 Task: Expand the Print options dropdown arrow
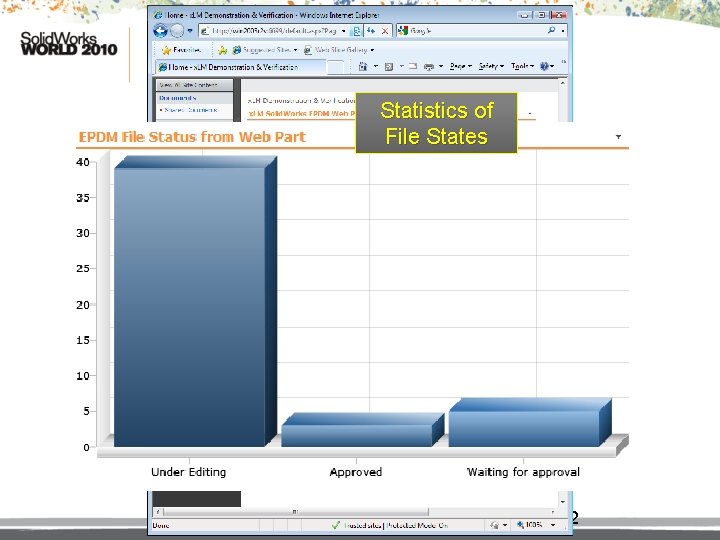(x=441, y=67)
